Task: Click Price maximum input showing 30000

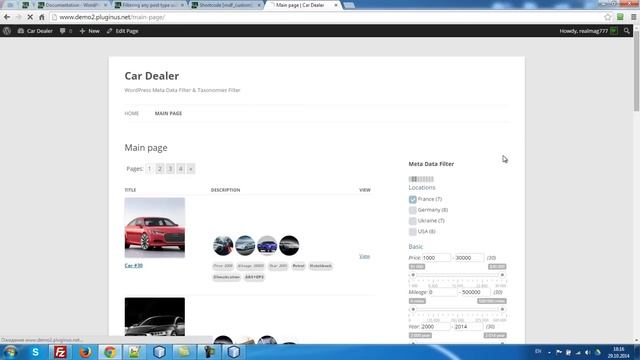Action: point(469,258)
